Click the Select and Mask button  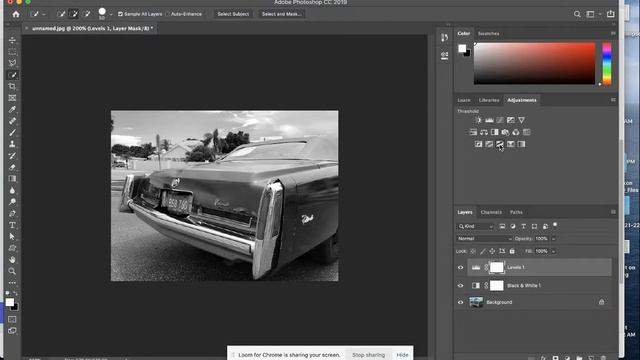point(282,14)
